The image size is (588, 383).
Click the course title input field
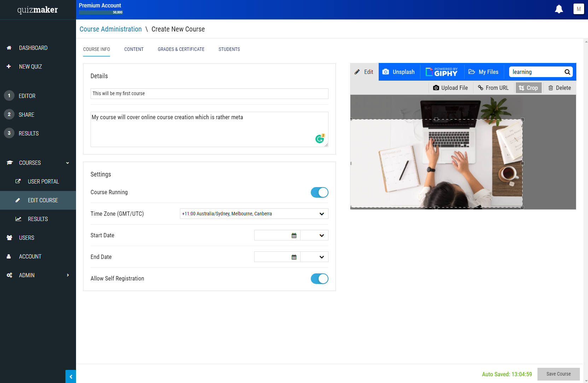[209, 94]
